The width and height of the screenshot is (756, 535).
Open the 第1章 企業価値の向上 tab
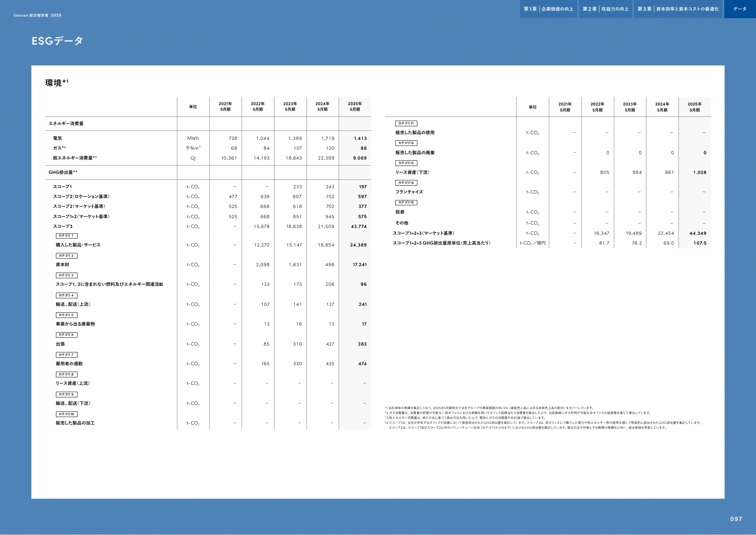[x=548, y=9]
